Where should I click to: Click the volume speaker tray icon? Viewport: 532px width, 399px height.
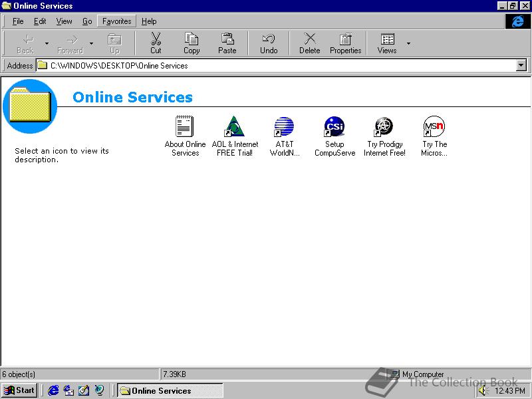(x=483, y=391)
